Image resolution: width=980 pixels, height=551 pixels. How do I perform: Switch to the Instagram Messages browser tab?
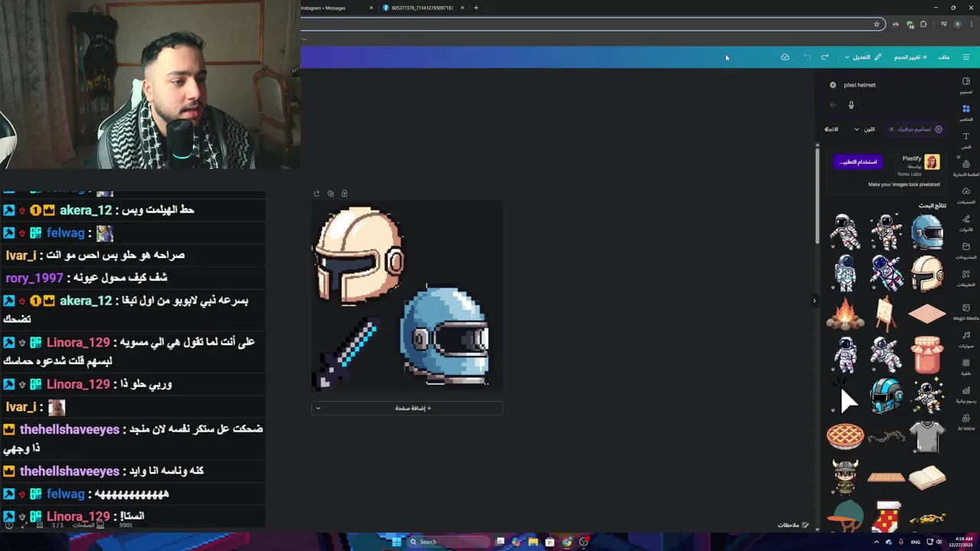click(x=333, y=8)
